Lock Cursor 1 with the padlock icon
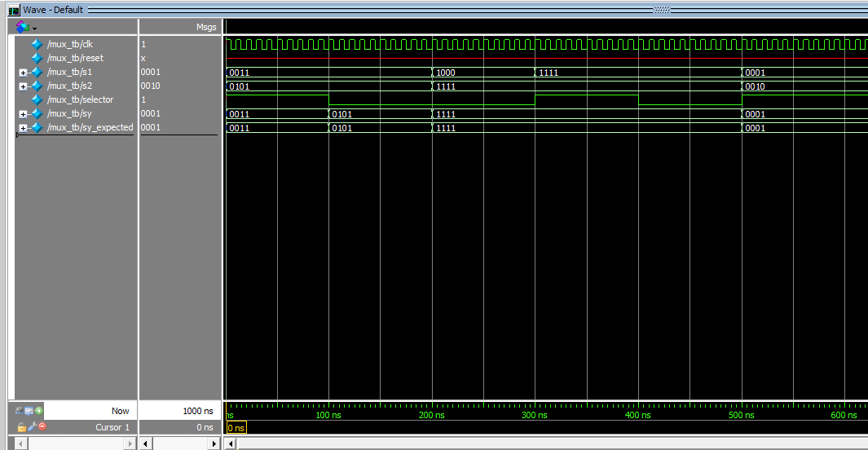868x450 pixels. coord(21,426)
